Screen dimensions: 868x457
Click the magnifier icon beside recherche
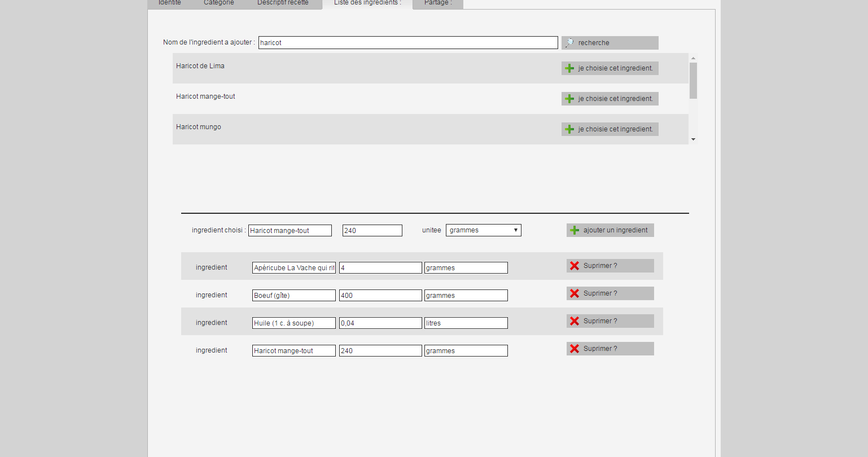569,43
